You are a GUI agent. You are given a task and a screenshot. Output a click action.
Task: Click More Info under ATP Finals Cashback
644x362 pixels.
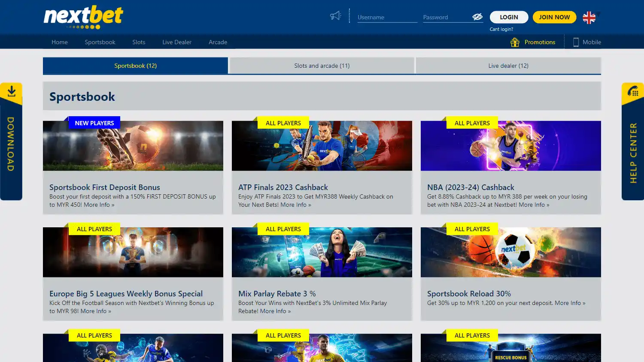(x=296, y=205)
